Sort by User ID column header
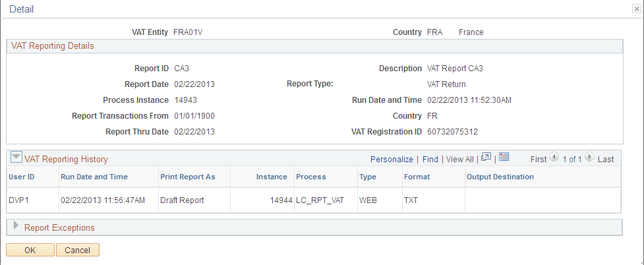The height and width of the screenshot is (265, 644). point(21,177)
